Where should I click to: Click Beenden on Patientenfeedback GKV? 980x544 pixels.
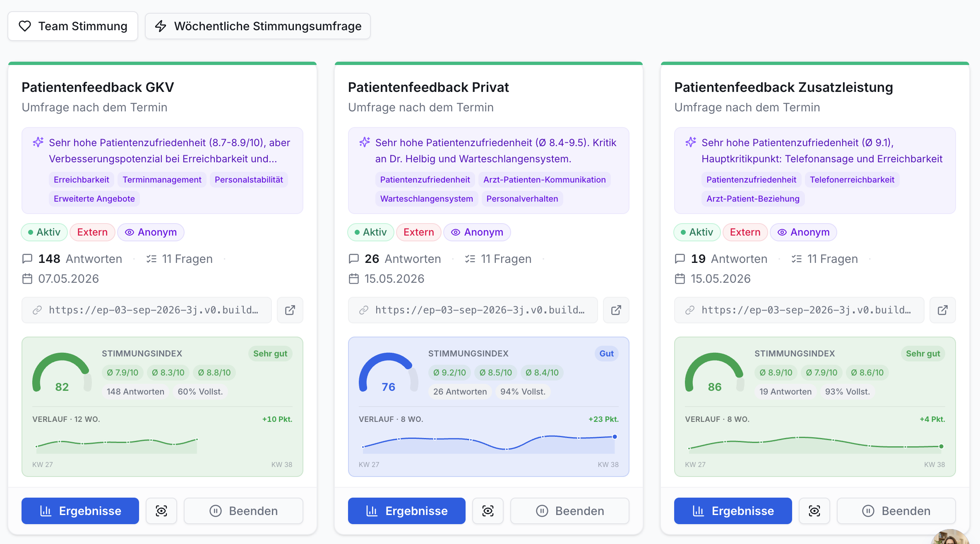click(243, 511)
